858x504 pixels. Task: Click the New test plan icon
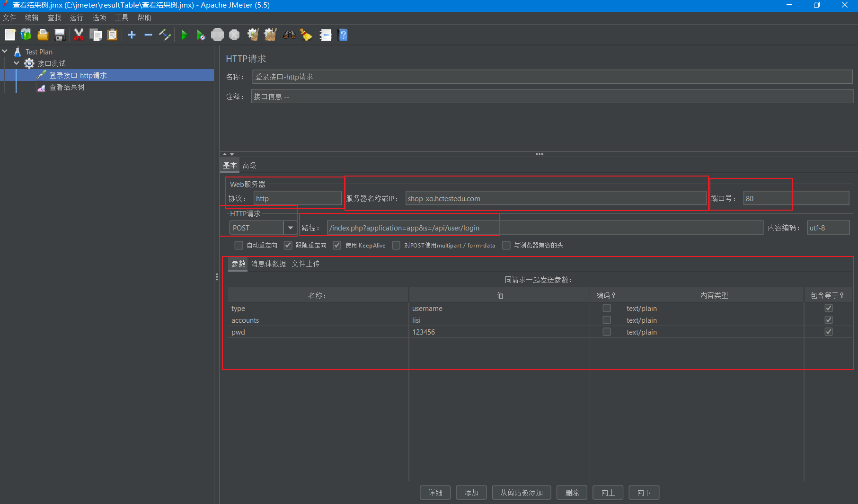10,35
